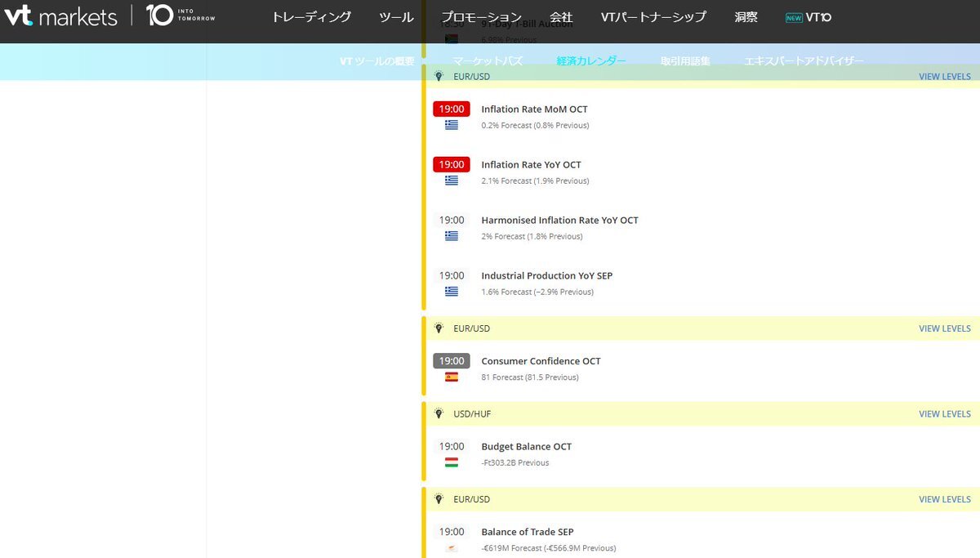The width and height of the screenshot is (980, 558).
Task: Open the VTパートナーシップ menu
Action: (x=653, y=17)
